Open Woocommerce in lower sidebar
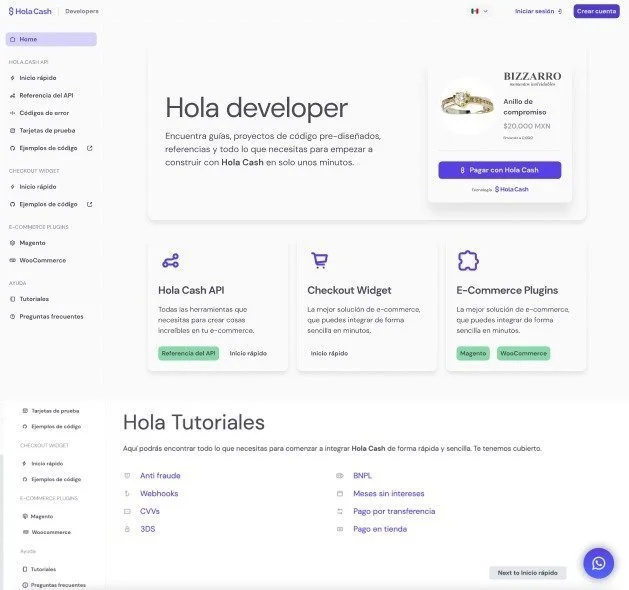Screen dimensions: 629x590 coord(47,532)
